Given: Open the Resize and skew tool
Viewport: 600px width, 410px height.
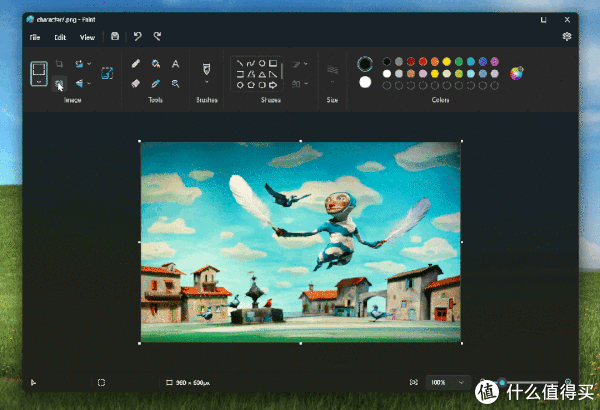Looking at the screenshot, I should (107, 73).
